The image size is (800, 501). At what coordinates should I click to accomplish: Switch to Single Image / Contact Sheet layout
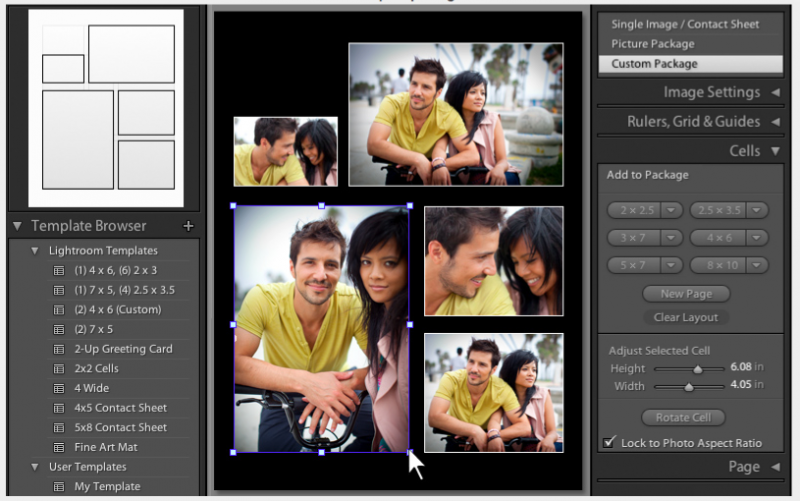tap(685, 24)
